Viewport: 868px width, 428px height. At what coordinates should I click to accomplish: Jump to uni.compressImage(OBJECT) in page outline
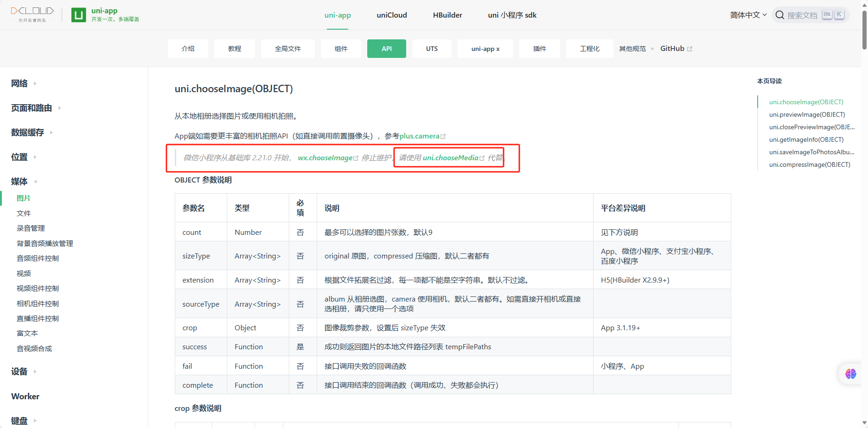(810, 164)
